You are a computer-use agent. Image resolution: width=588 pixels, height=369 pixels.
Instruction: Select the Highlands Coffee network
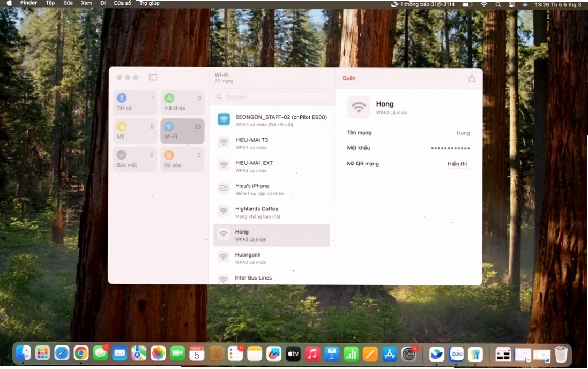(x=272, y=212)
